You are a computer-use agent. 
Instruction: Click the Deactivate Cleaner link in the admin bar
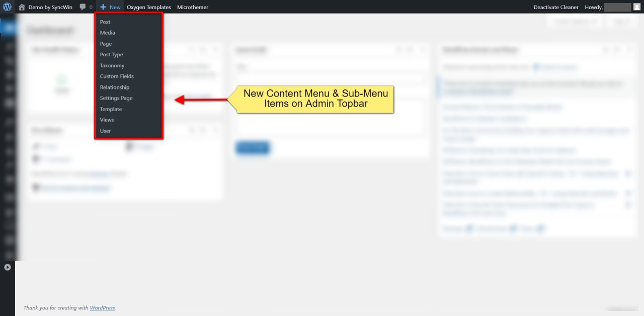tap(555, 7)
